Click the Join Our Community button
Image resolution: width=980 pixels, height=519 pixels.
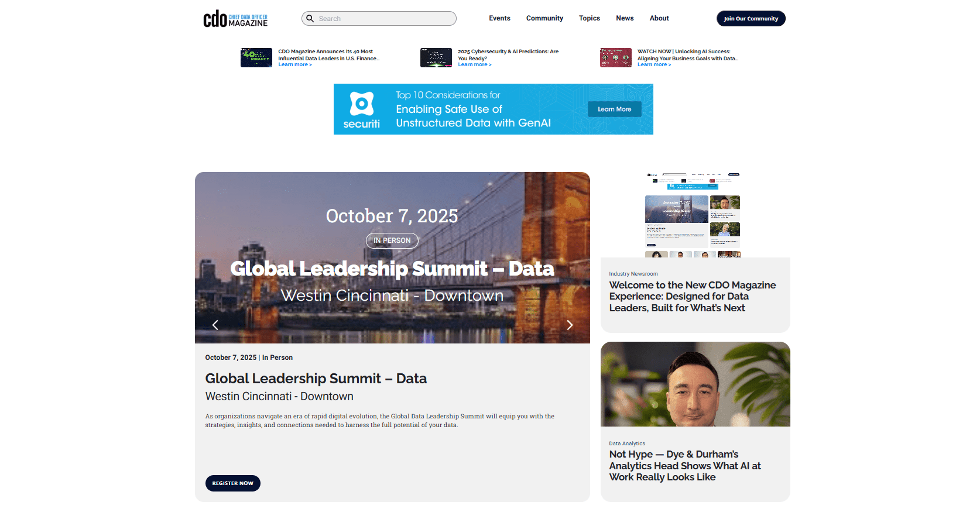tap(751, 19)
